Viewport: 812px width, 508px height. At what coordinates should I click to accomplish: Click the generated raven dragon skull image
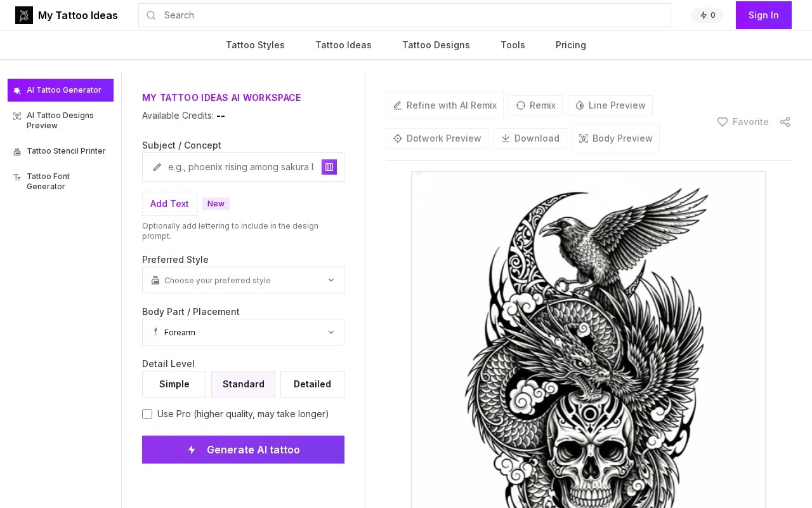pos(589,340)
